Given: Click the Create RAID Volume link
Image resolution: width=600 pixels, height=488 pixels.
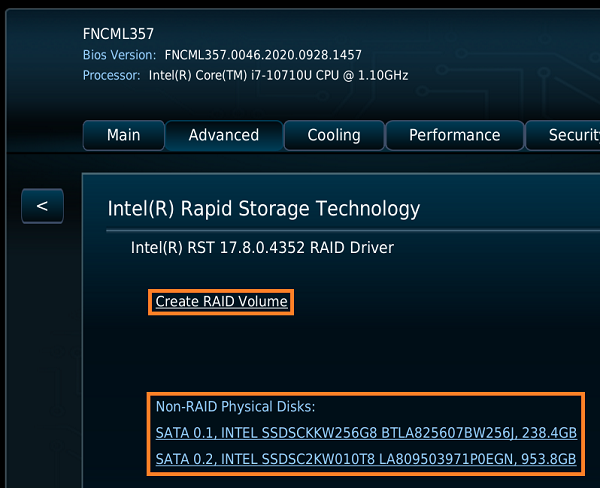Looking at the screenshot, I should coord(221,301).
